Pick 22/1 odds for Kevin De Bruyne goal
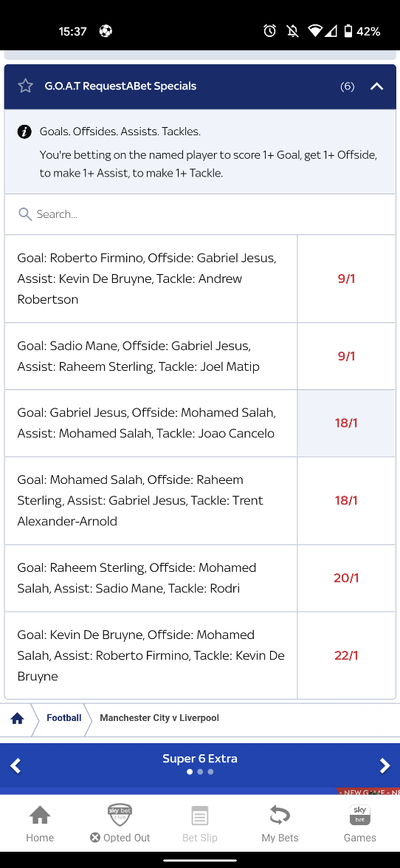Image resolution: width=400 pixels, height=868 pixels. click(346, 655)
